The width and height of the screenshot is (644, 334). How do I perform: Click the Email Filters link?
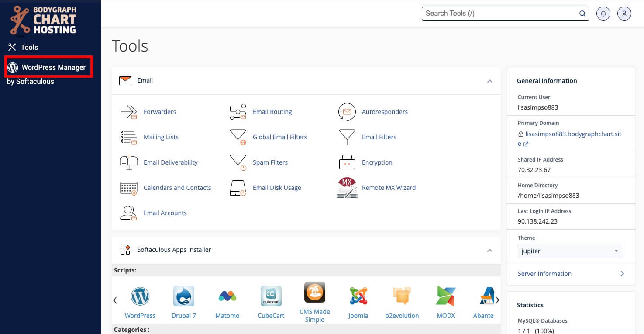(379, 137)
